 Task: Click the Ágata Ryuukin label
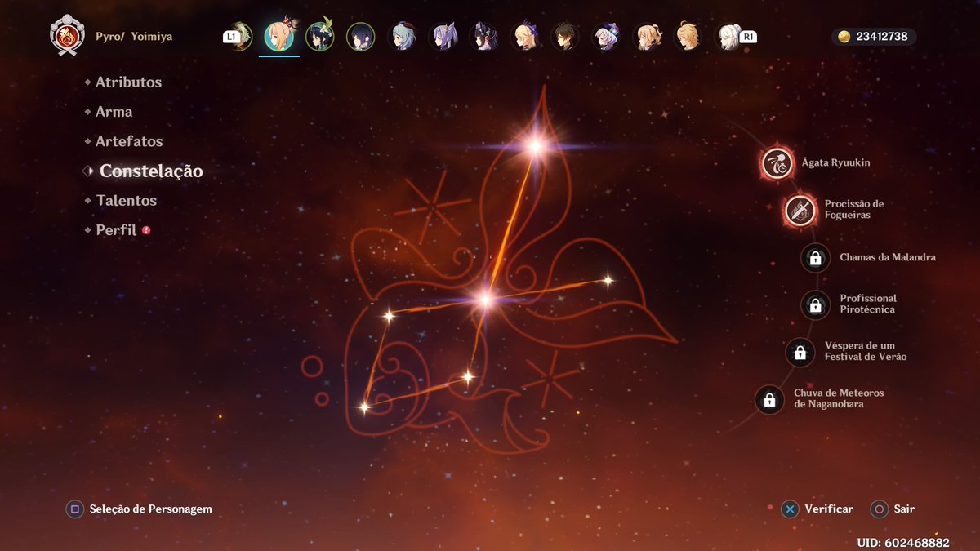click(835, 162)
